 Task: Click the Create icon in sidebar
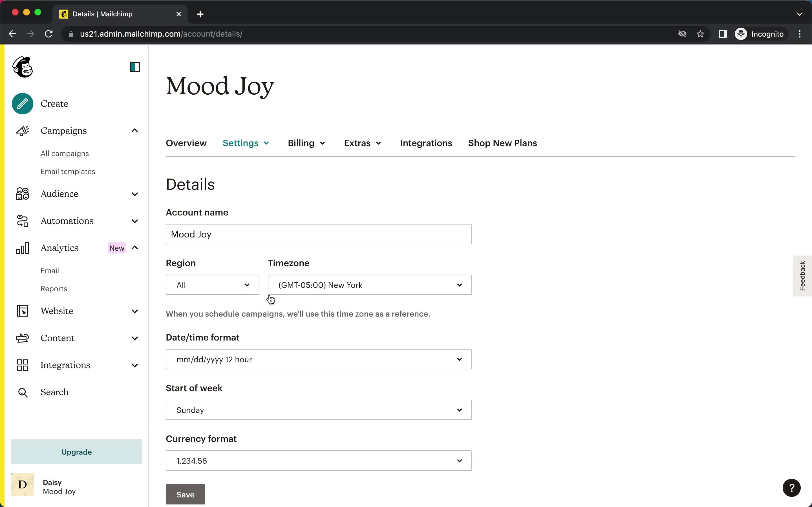click(22, 103)
